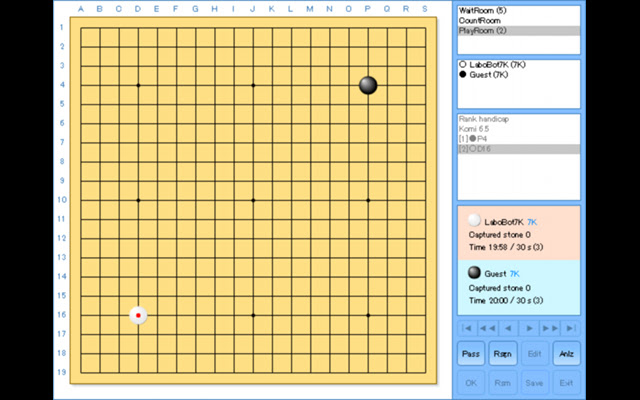Select LaboBot7K in the player list
The image size is (640, 400).
pos(497,65)
